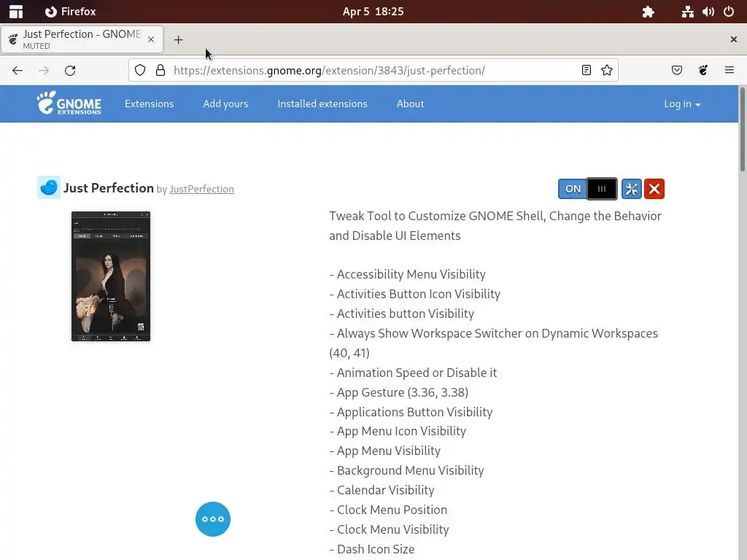Open the Firefox hamburger menu
This screenshot has width=747, height=560.
(x=729, y=71)
